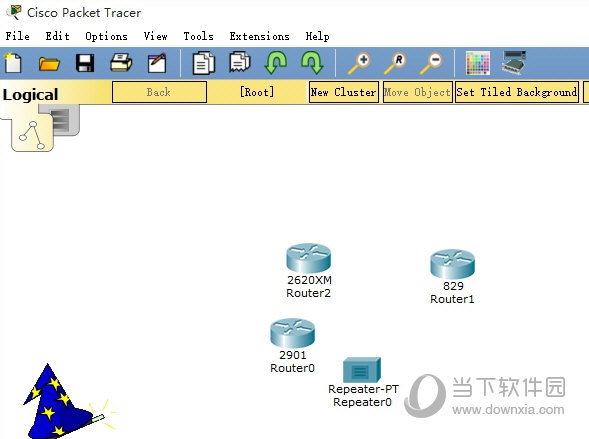
Task: Click the [Root] navigation label
Action: 257,92
